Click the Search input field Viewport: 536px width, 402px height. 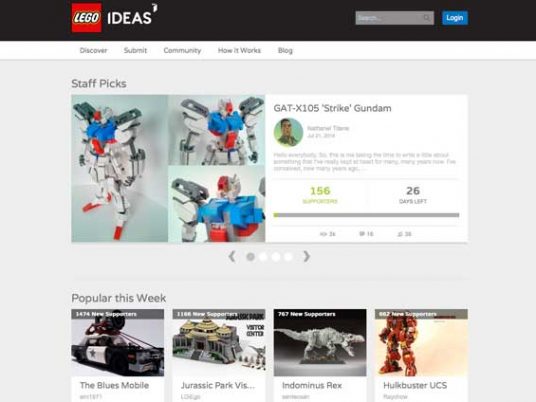(x=394, y=18)
